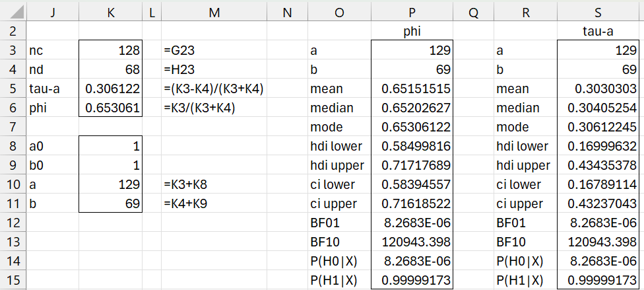The height and width of the screenshot is (290, 644).
Task: Click the phi header cell in column P
Action: (412, 31)
